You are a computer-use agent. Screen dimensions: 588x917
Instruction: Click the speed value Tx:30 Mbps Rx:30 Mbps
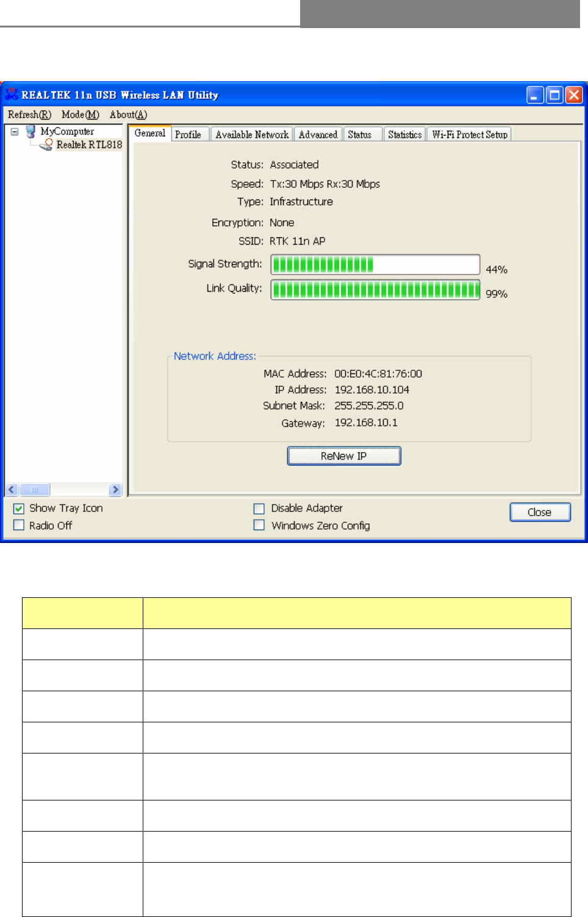pyautogui.click(x=325, y=184)
